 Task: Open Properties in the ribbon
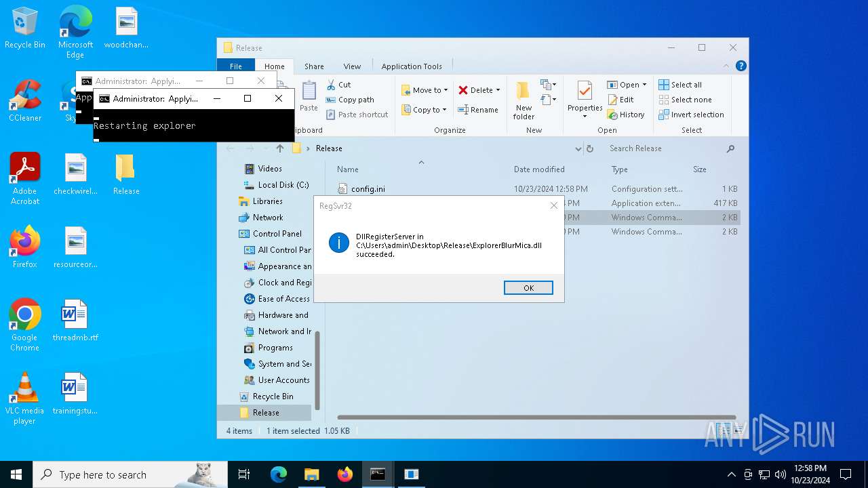click(x=585, y=99)
